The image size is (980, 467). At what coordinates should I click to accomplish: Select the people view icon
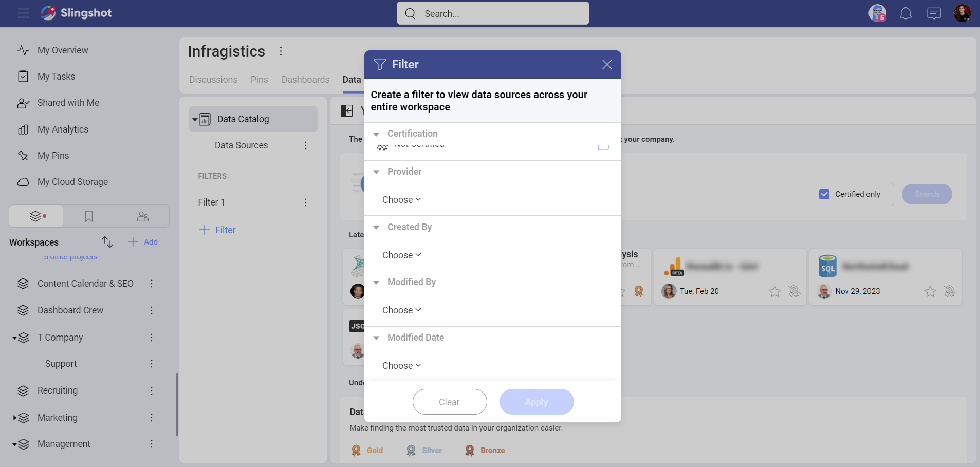143,216
